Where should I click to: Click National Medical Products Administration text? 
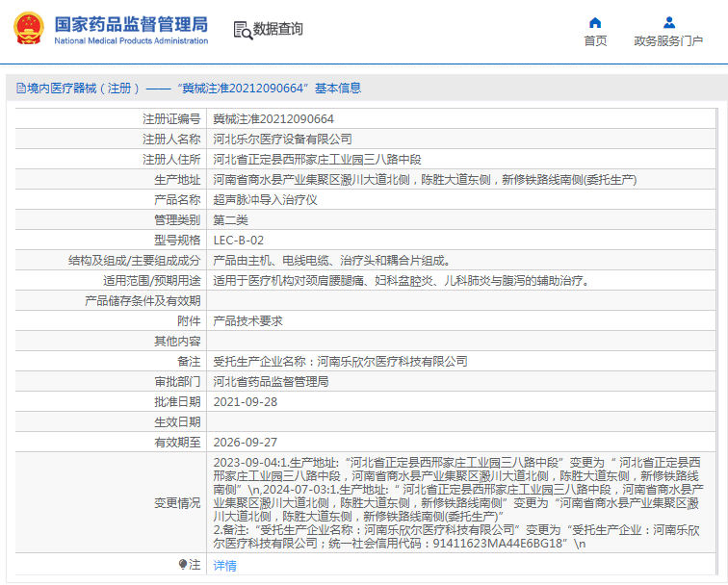coord(131,40)
